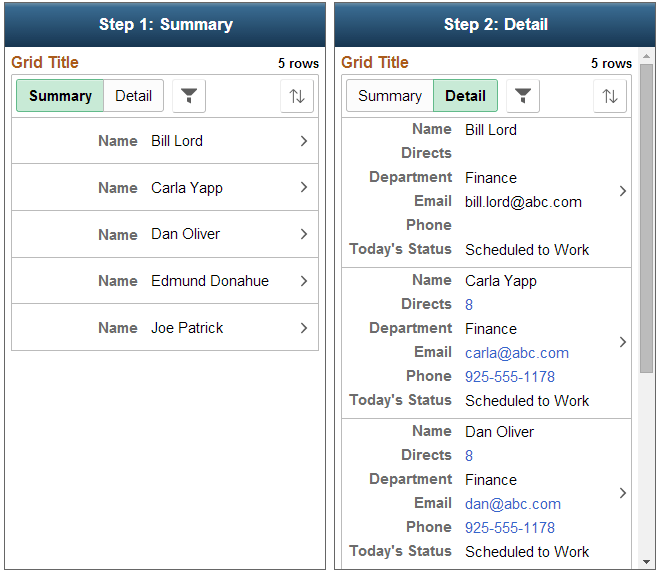Switch to Detail view in Step 1 panel
Image resolution: width=663 pixels, height=575 pixels.
click(x=134, y=96)
